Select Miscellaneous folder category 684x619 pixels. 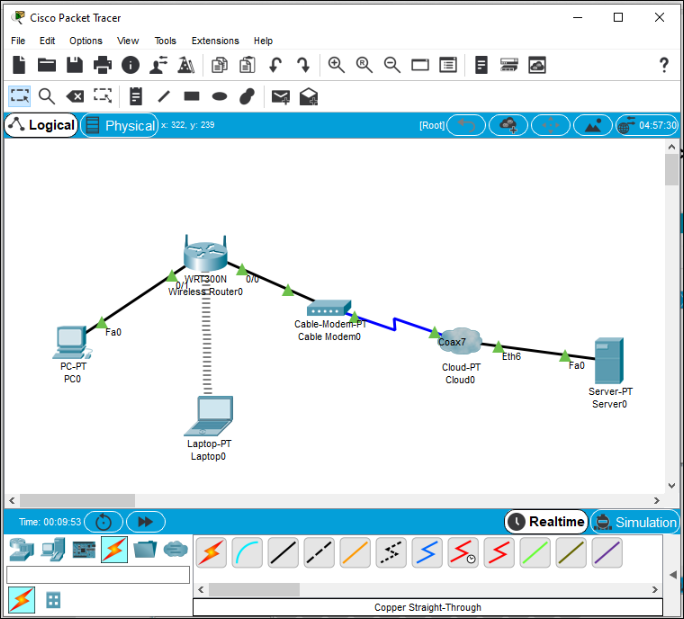(145, 550)
